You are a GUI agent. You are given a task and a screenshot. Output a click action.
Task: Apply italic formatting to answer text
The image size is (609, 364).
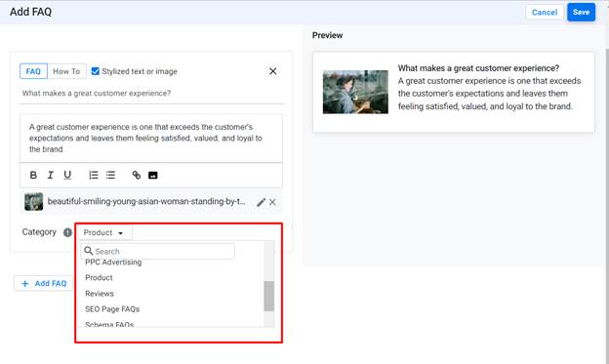51,176
